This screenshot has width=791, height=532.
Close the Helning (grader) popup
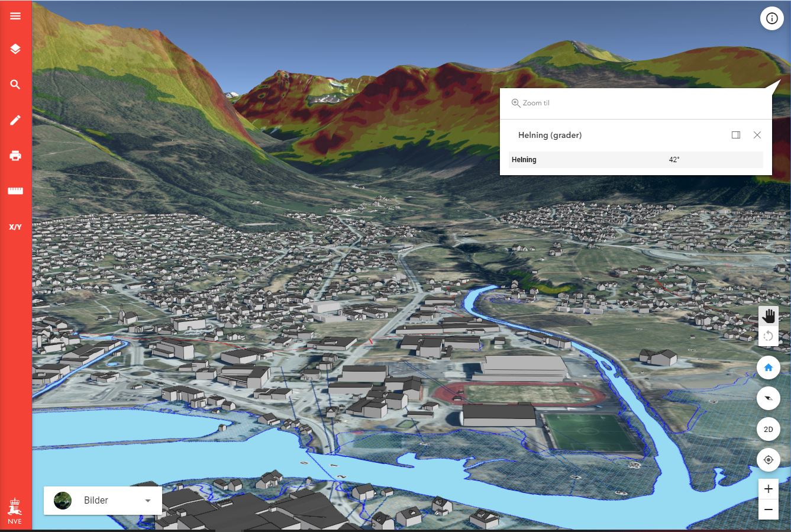pos(757,135)
